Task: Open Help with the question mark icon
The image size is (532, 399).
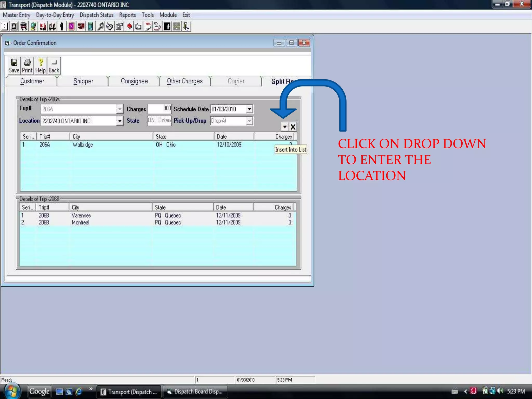Action: (x=41, y=66)
